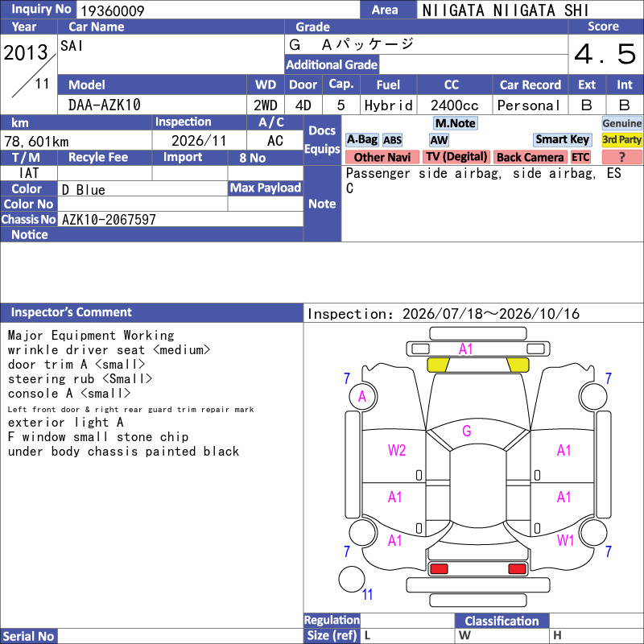Click the red left taillight on diagram
644x644 pixels.
[438, 569]
